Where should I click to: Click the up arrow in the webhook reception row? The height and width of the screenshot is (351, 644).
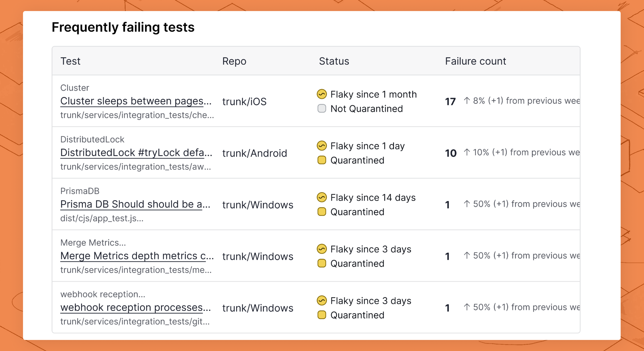467,307
